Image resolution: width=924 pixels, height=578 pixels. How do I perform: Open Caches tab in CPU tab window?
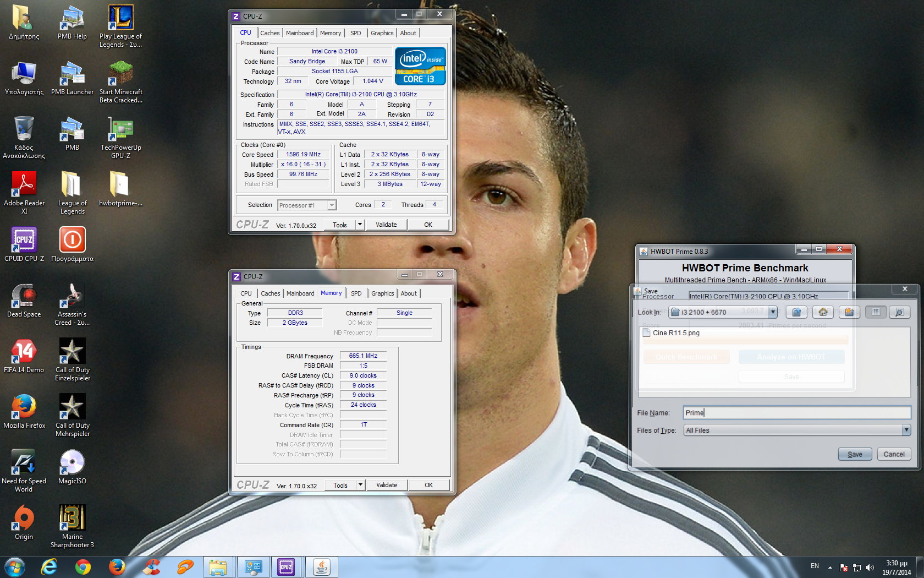tap(269, 33)
